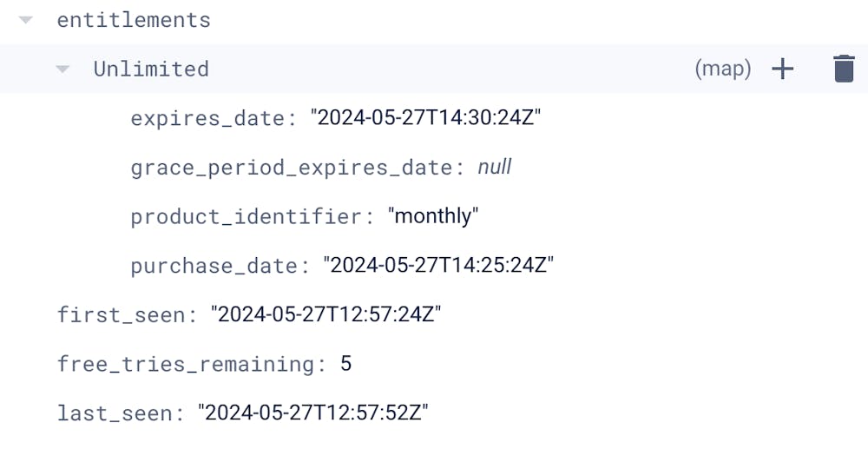This screenshot has height=449, width=868.
Task: Collapse the entitlements field arrow
Action: point(26,20)
